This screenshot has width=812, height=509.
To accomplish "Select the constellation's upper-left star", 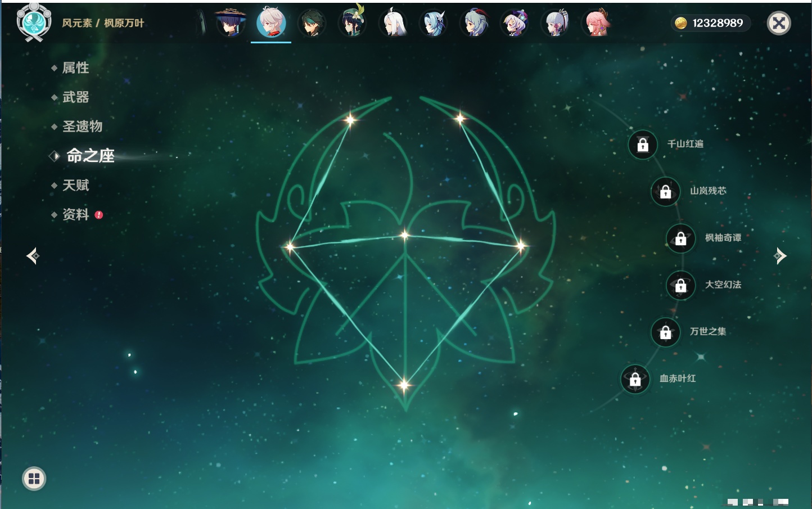I will [x=350, y=119].
